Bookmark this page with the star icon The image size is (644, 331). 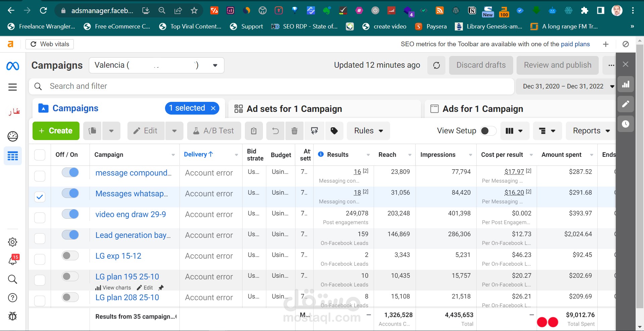194,10
